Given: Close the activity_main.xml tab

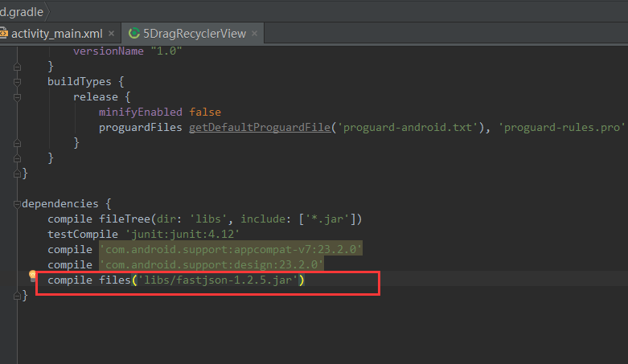Looking at the screenshot, I should (112, 34).
